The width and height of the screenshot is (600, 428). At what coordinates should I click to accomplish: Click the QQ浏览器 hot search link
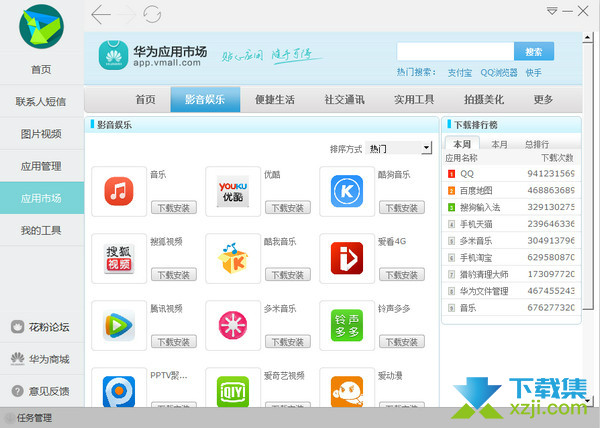click(x=499, y=73)
